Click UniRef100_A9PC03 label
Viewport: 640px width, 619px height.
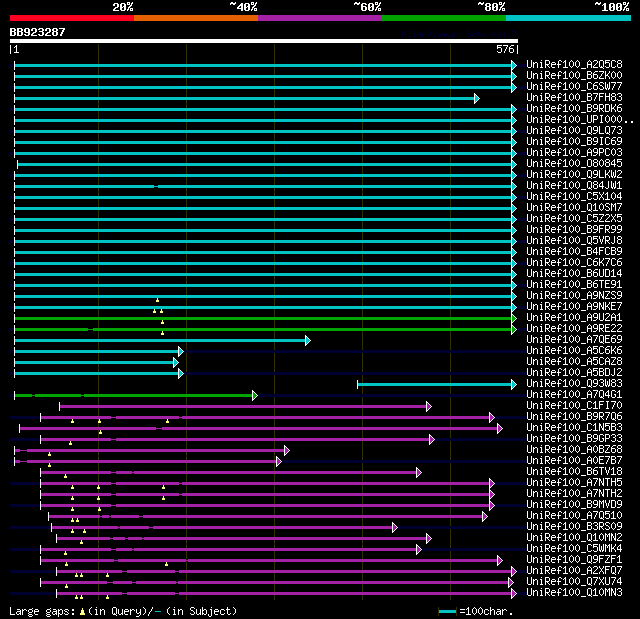574,153
